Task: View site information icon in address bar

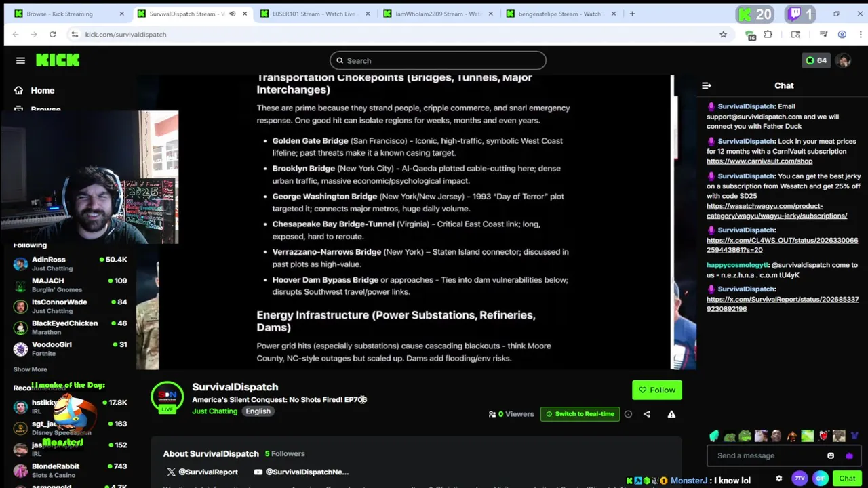Action: pyautogui.click(x=75, y=34)
